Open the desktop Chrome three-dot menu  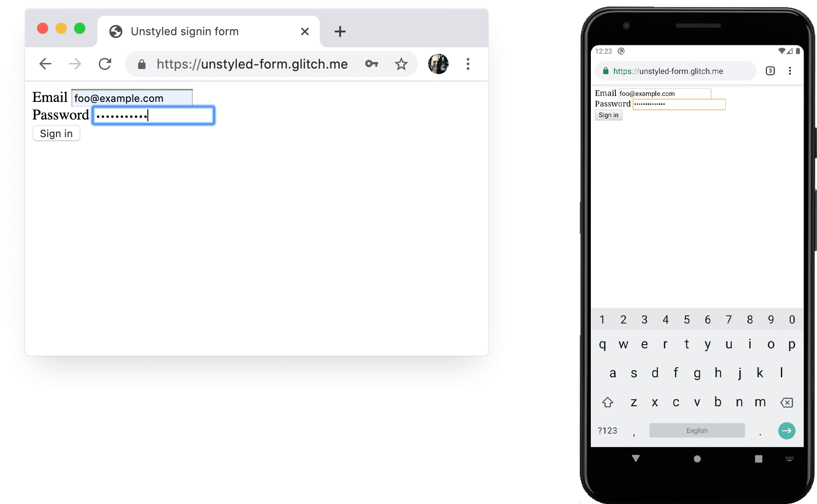pyautogui.click(x=468, y=64)
